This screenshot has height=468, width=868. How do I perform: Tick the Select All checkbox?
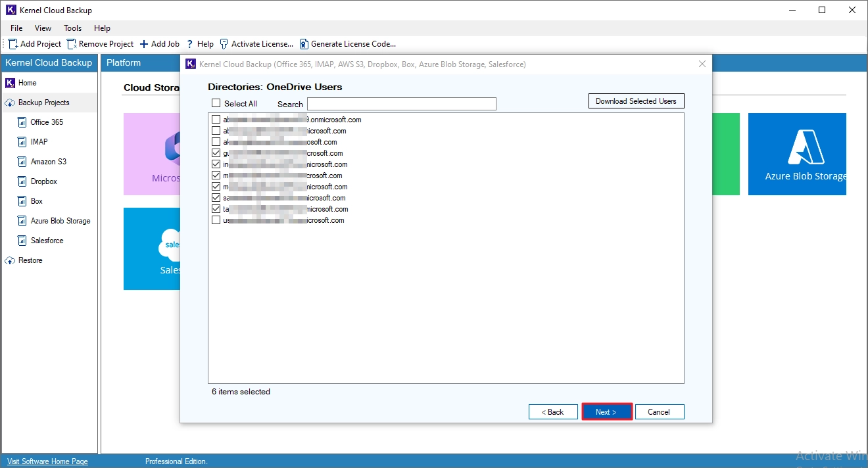(216, 103)
